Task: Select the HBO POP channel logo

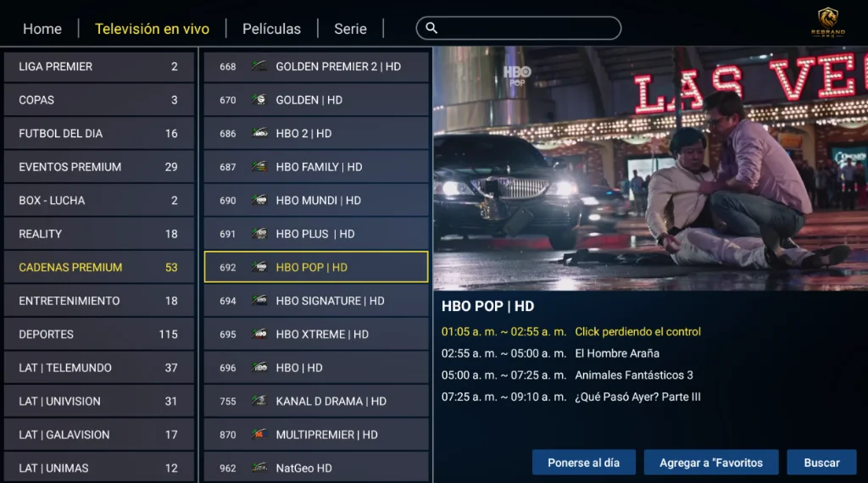Action: [x=259, y=267]
